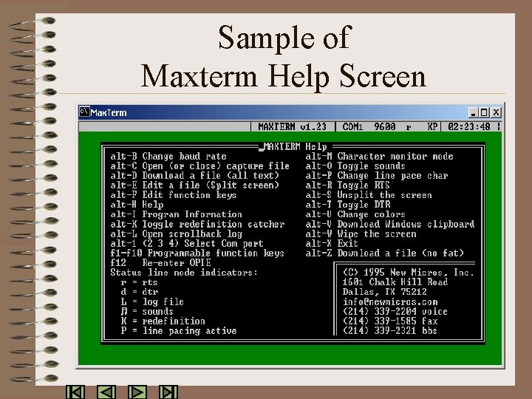The height and width of the screenshot is (399, 532).
Task: Go to previous slide arrow button
Action: click(x=106, y=392)
